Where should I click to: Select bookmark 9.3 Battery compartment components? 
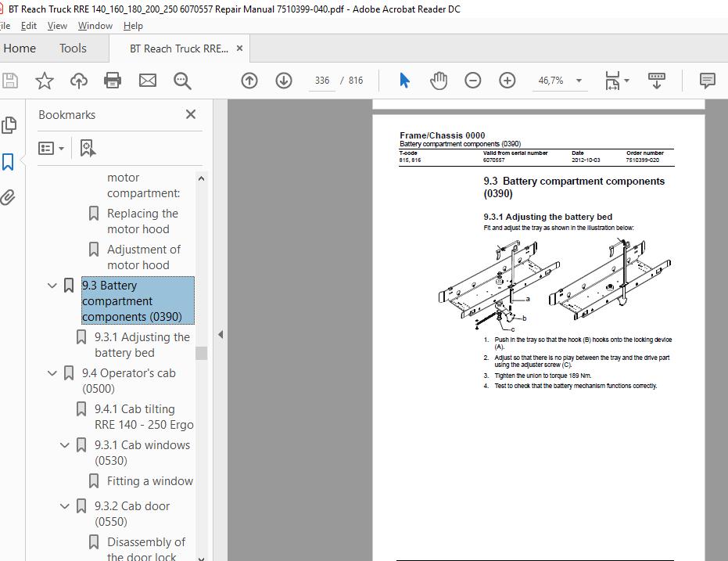coord(138,301)
